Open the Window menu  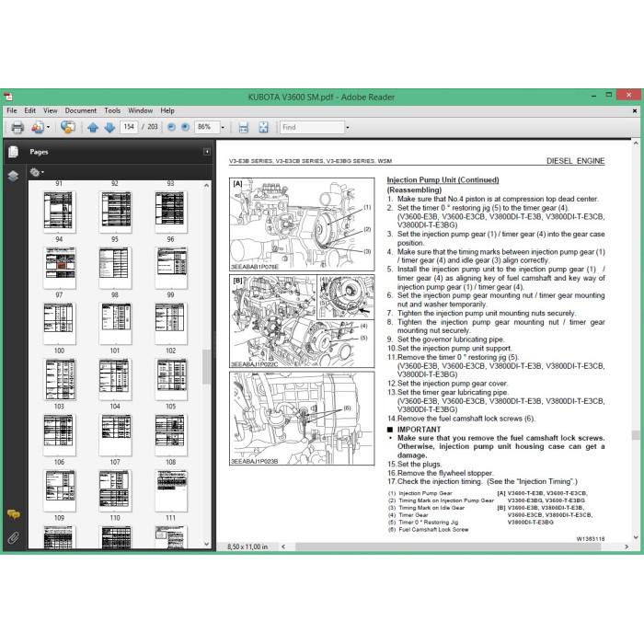140,110
